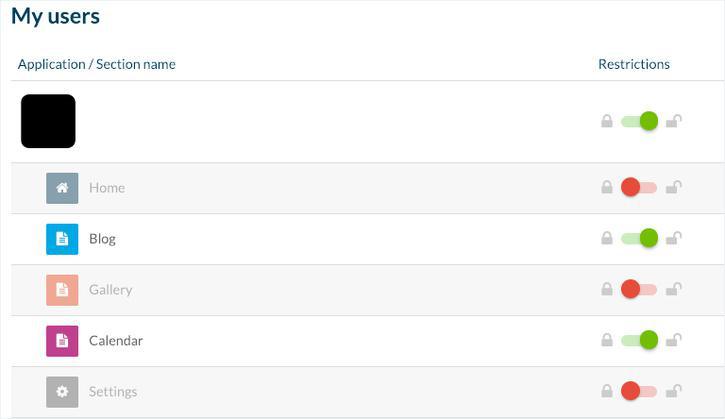Click the Home section icon
This screenshot has height=419, width=725.
click(62, 188)
